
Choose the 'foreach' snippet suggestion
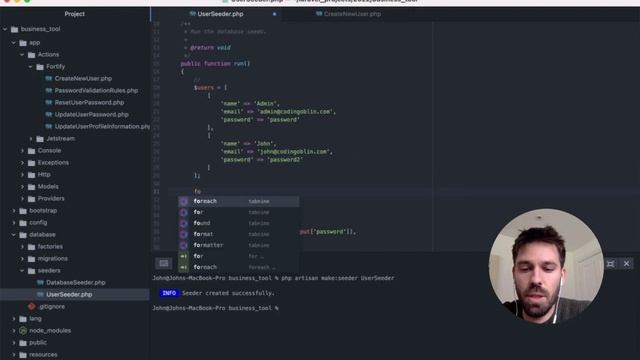(x=238, y=267)
